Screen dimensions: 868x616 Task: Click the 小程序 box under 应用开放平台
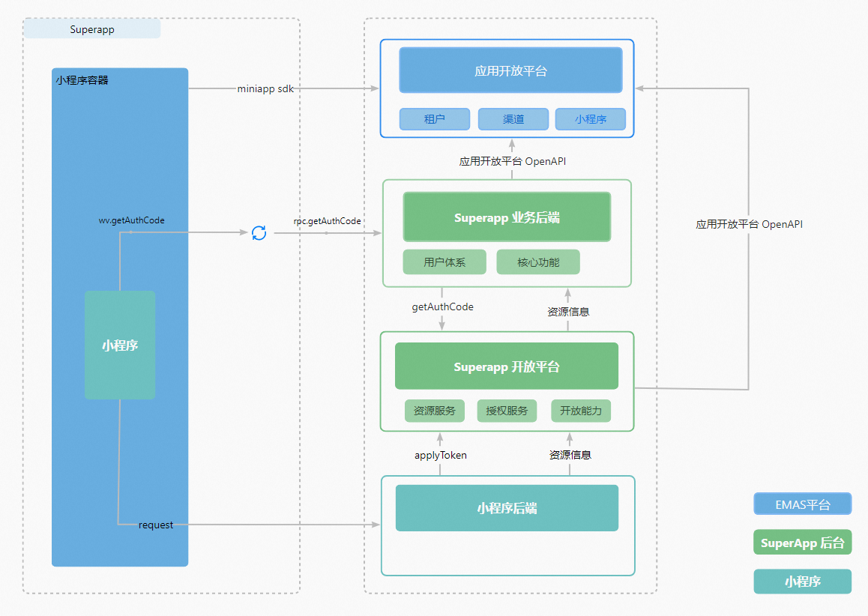coord(591,119)
